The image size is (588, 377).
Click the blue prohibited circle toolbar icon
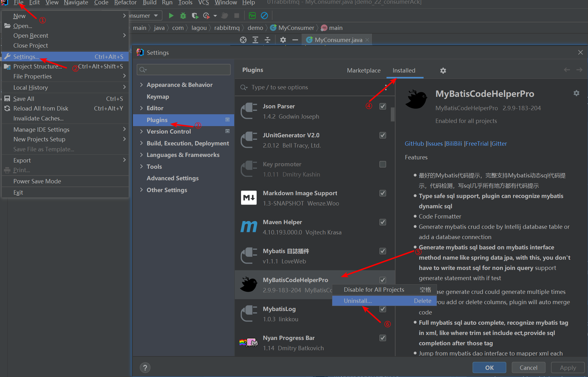click(264, 15)
